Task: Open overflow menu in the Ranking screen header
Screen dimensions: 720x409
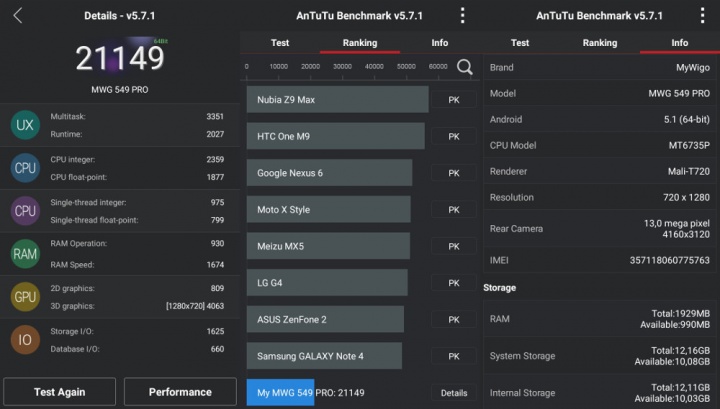Action: tap(462, 16)
